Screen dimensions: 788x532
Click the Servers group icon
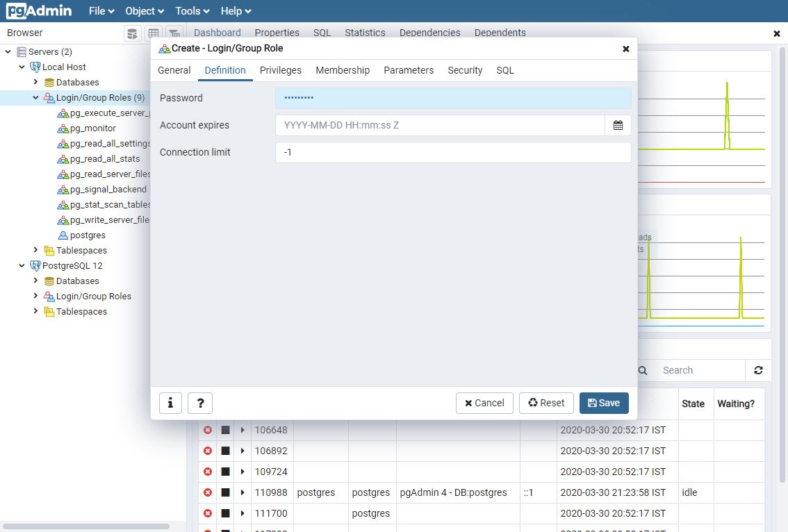(22, 52)
